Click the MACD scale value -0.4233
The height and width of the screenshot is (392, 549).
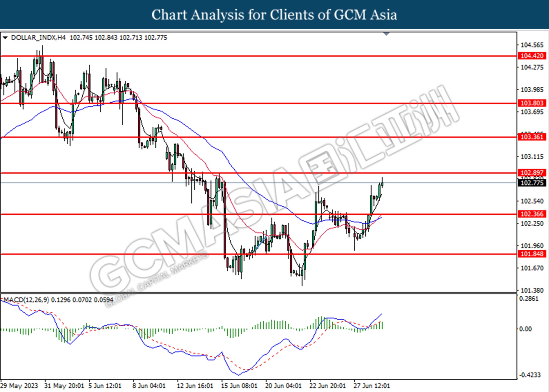(x=530, y=375)
